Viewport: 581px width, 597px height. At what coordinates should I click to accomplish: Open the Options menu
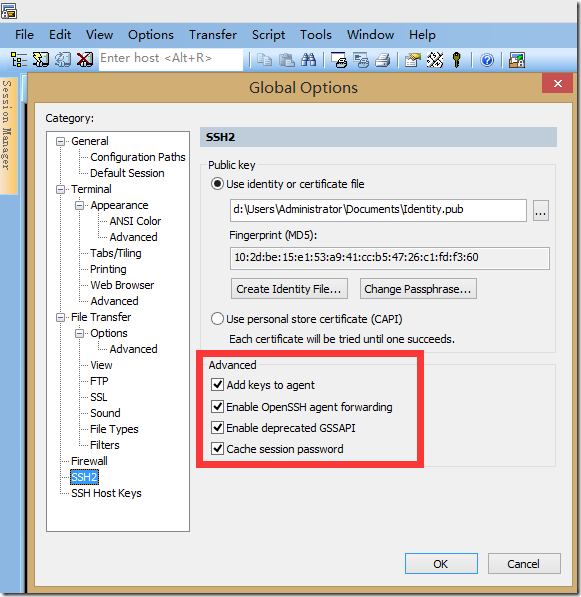pyautogui.click(x=151, y=35)
